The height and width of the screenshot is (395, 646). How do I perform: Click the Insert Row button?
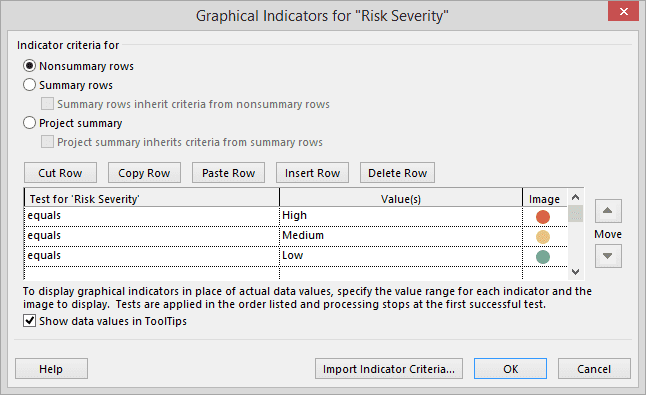coord(312,173)
